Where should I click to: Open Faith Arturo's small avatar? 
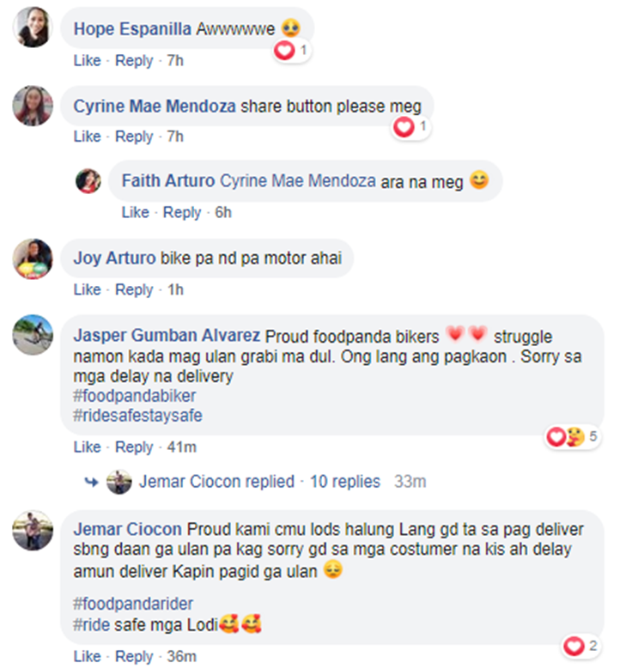pyautogui.click(x=88, y=181)
